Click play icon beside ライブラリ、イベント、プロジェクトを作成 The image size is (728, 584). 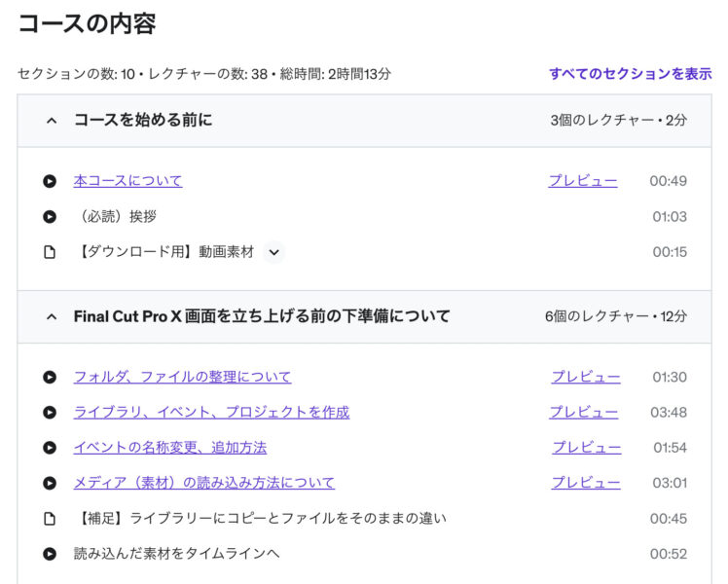(50, 412)
